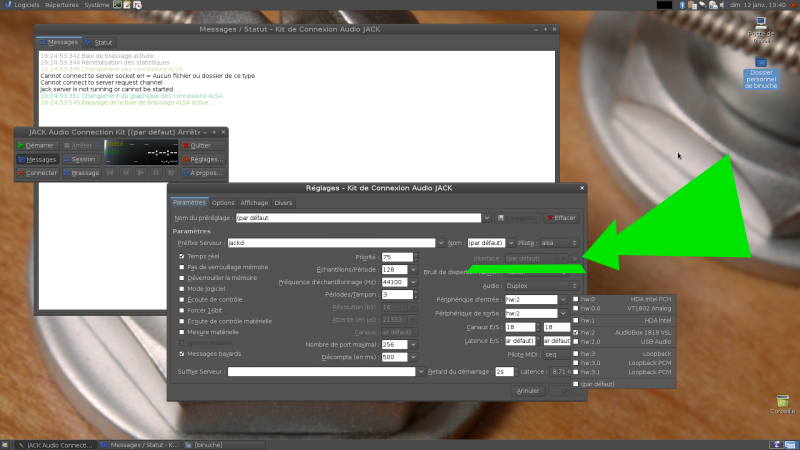Select the Affichage tab in Réglages
This screenshot has width=800, height=450.
tap(254, 203)
